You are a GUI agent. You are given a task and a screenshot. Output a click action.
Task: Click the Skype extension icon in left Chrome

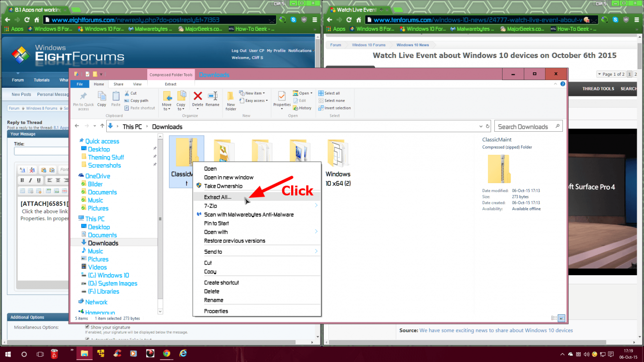[293, 20]
